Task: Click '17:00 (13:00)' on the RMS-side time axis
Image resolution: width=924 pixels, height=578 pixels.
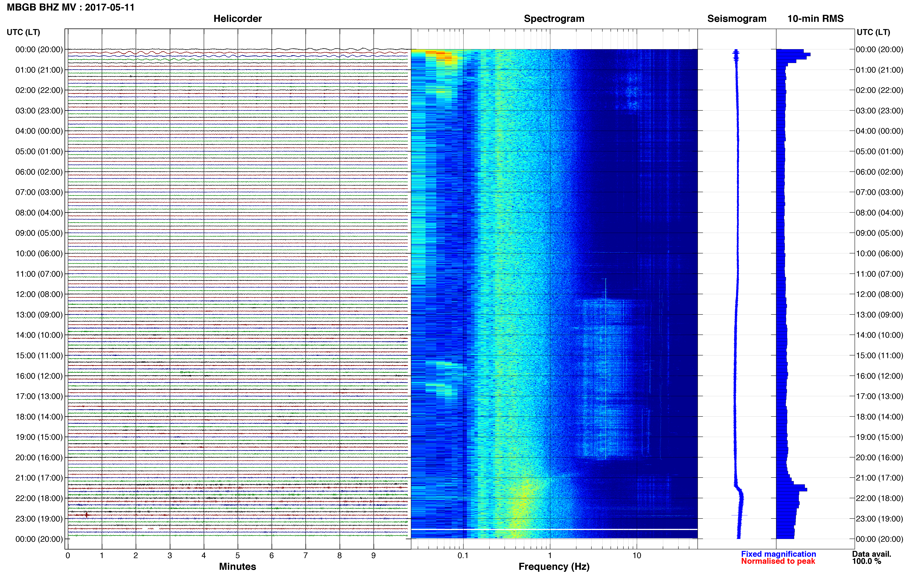Action: pyautogui.click(x=879, y=396)
